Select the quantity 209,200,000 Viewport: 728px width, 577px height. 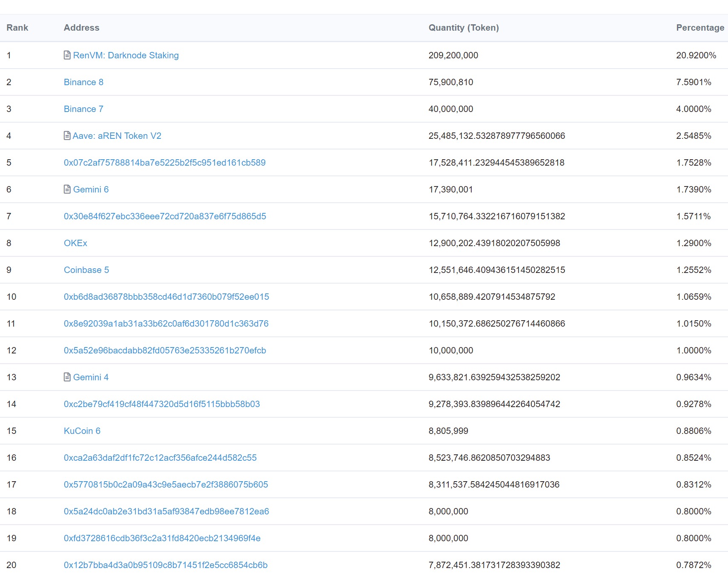tap(453, 55)
